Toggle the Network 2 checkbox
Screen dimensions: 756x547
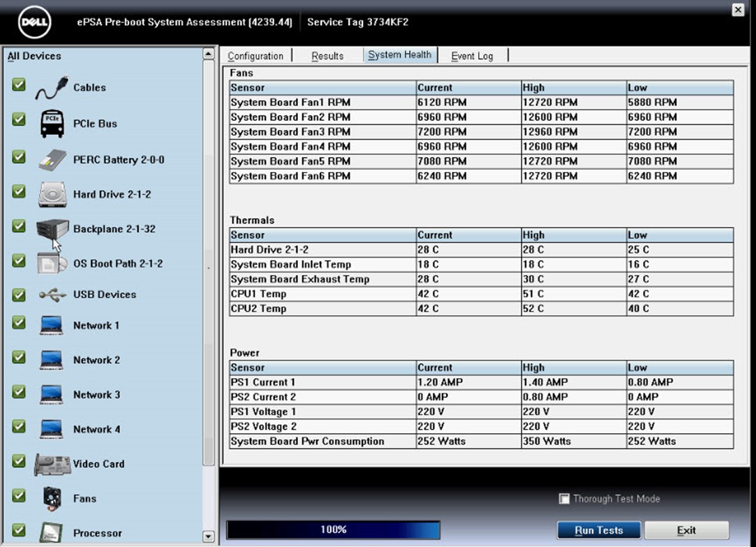[x=19, y=357]
